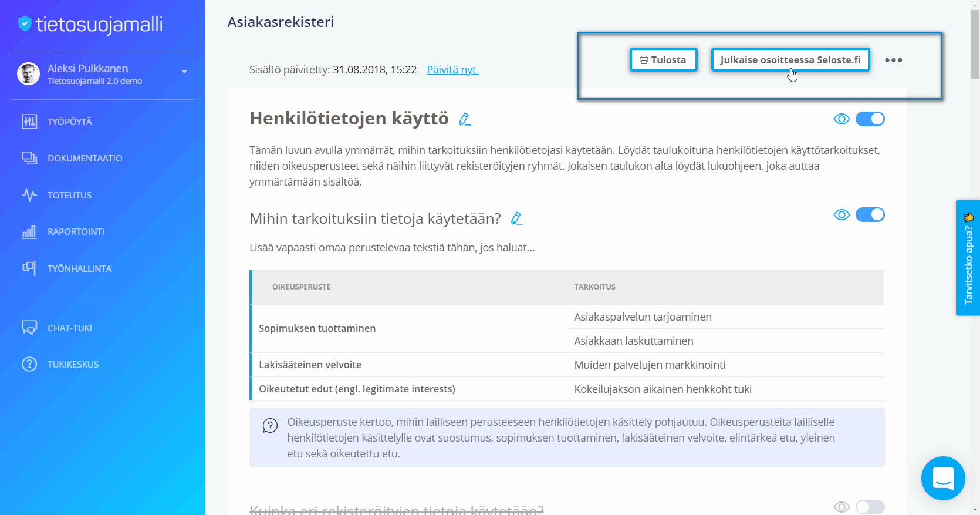This screenshot has height=515, width=980.
Task: Click the Asiakasrekisteri page title
Action: 281,22
